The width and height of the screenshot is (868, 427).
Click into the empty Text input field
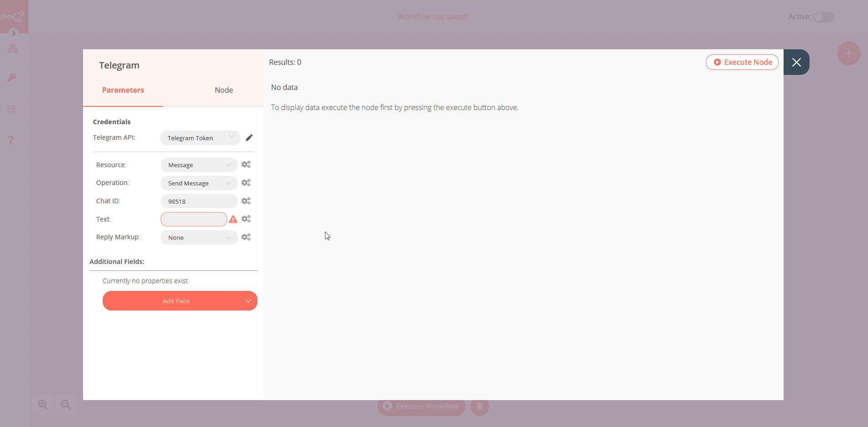pyautogui.click(x=193, y=219)
